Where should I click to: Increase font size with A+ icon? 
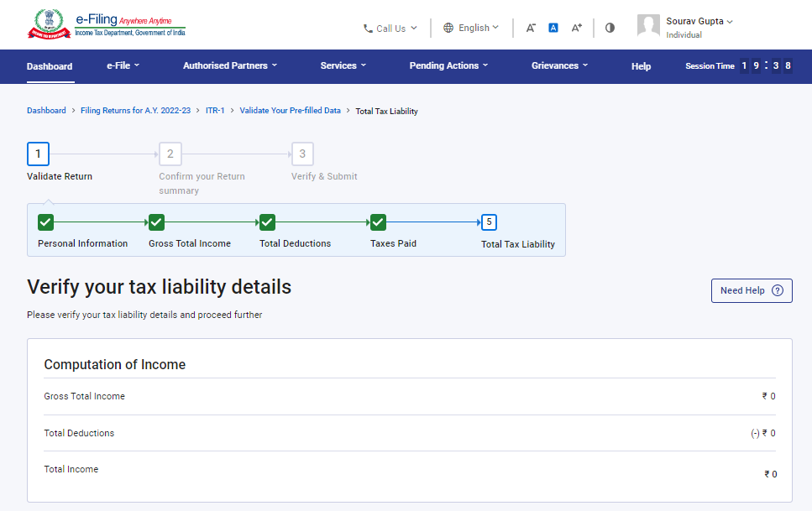[576, 28]
